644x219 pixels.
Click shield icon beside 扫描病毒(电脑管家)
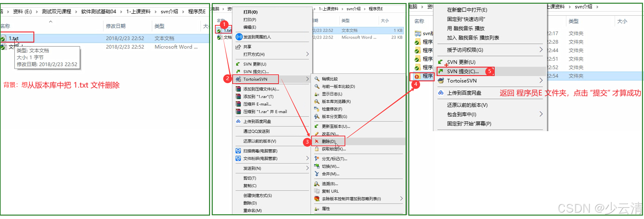(238, 151)
